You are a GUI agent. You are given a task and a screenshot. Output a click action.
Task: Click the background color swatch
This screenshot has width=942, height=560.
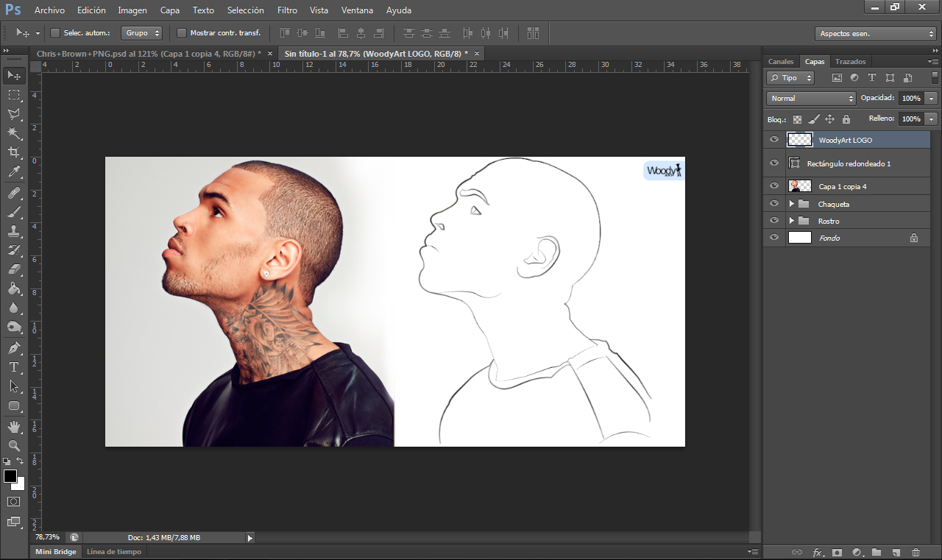(x=21, y=486)
